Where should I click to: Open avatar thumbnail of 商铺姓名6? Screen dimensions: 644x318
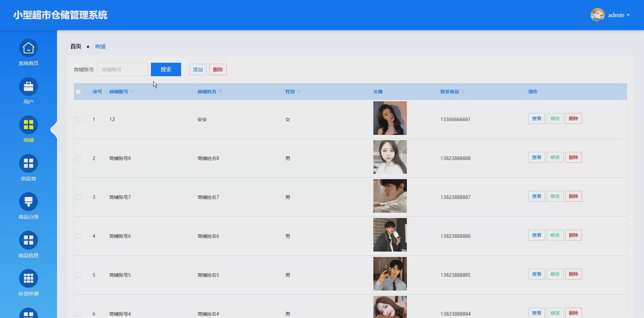tap(390, 235)
